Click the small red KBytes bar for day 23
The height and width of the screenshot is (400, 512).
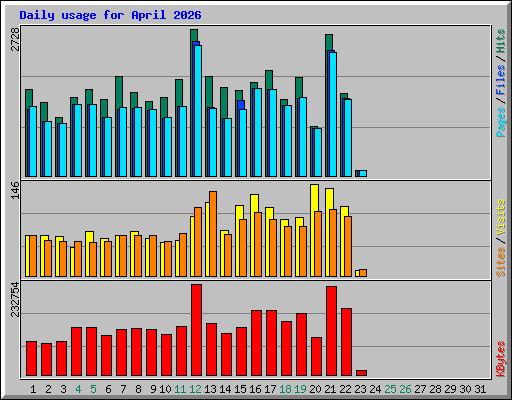pos(361,373)
